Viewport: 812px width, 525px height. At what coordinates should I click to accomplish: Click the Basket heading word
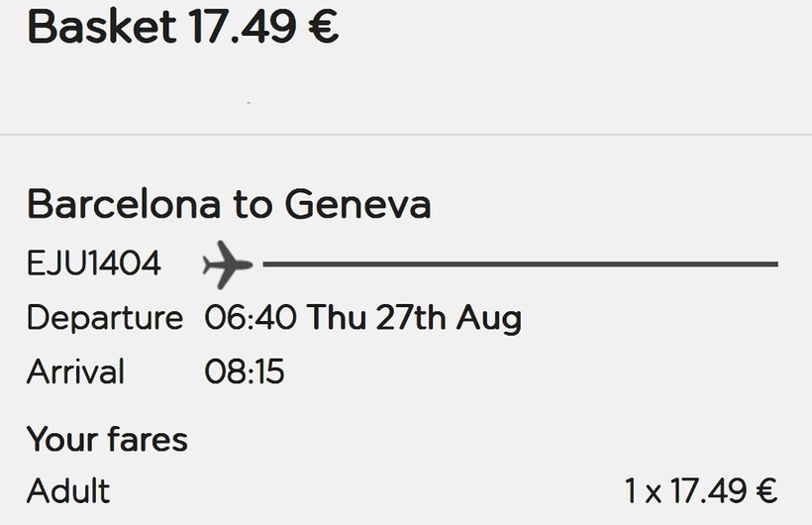[x=101, y=27]
